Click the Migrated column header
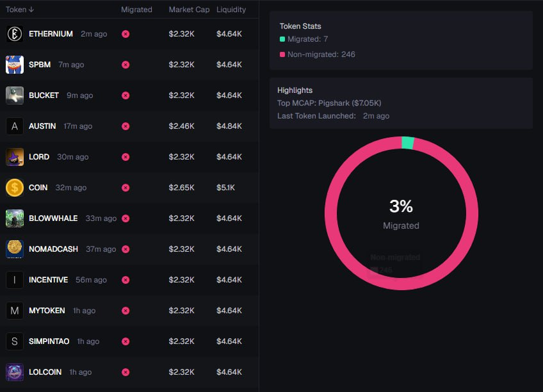Image resolution: width=543 pixels, height=392 pixels. tap(135, 9)
